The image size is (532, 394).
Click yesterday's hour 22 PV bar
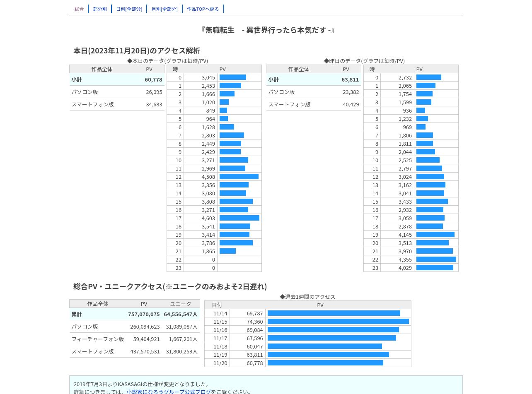click(436, 259)
